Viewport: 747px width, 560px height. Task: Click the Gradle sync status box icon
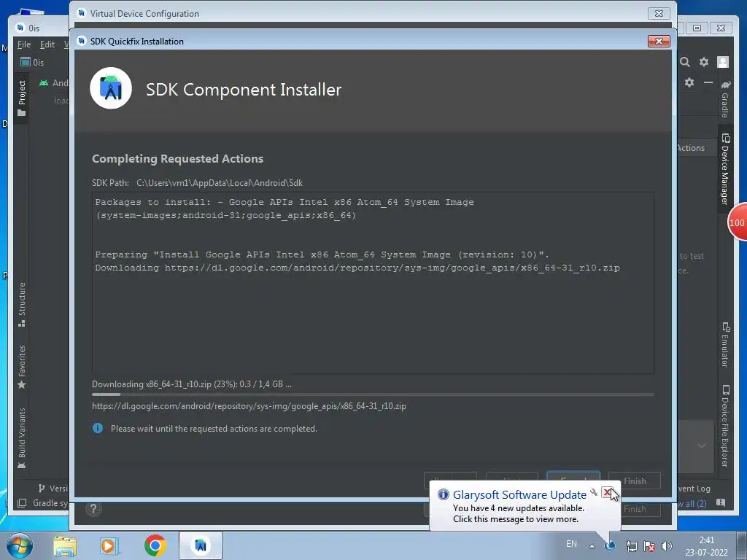(22, 503)
